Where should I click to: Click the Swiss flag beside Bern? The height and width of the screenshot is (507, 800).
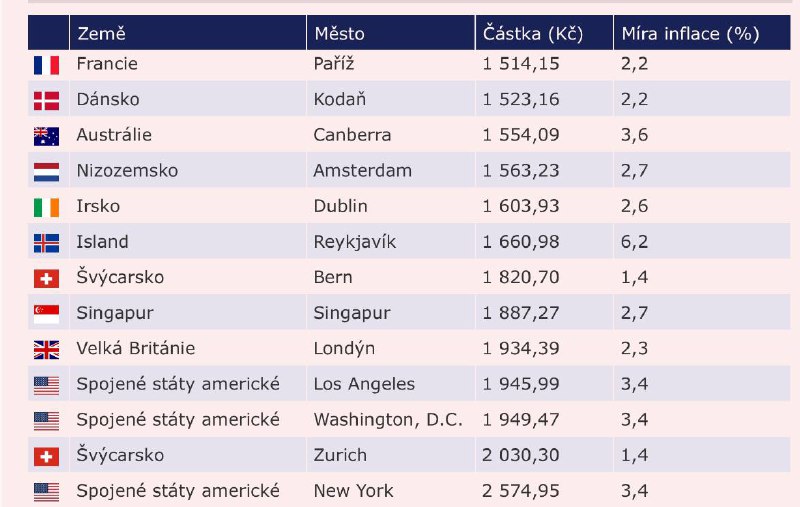point(46,278)
